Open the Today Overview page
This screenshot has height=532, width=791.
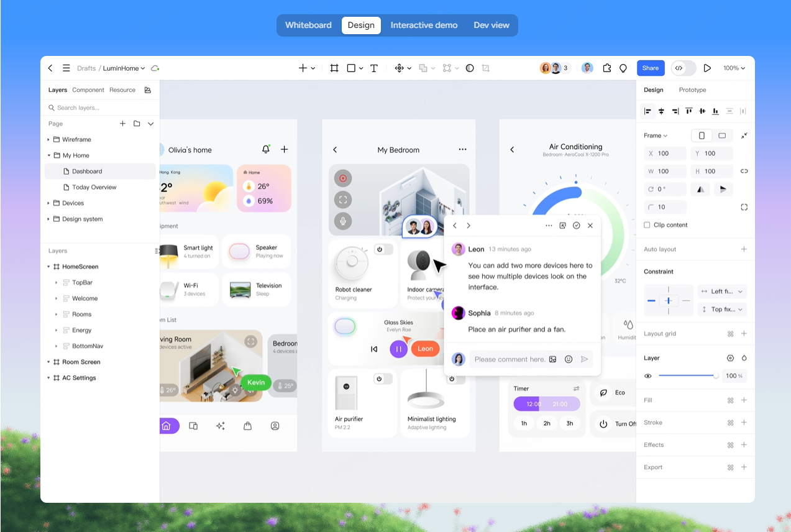point(94,187)
